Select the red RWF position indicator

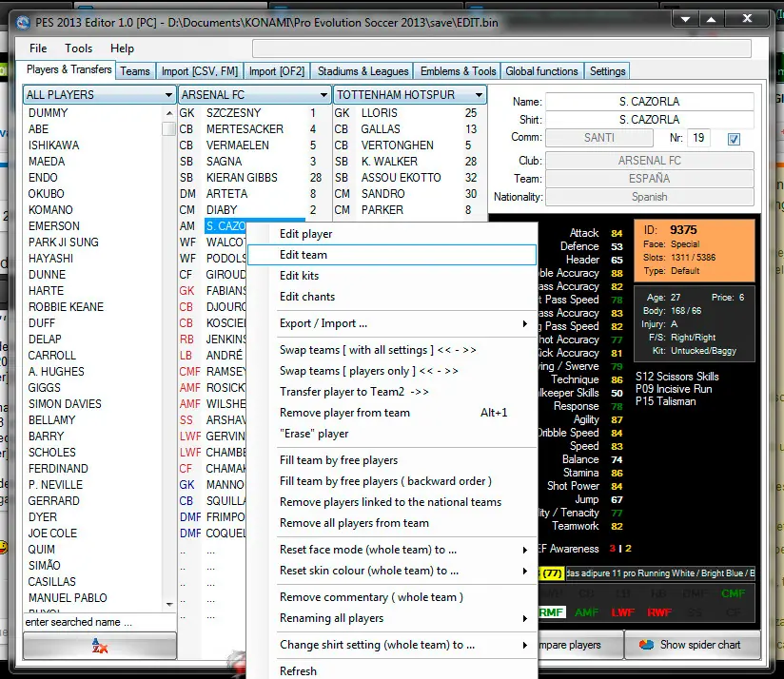659,612
